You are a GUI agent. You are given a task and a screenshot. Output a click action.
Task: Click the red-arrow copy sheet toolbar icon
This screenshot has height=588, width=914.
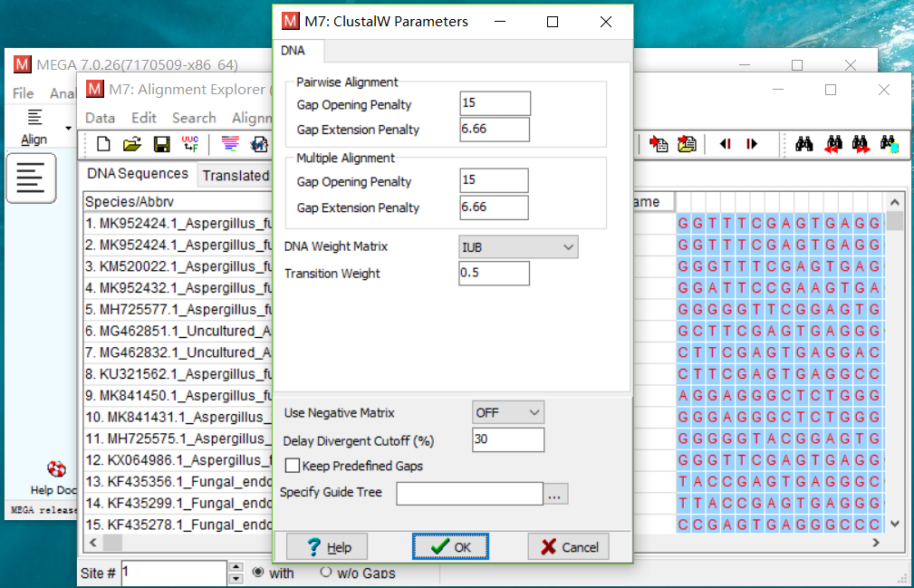pos(659,144)
